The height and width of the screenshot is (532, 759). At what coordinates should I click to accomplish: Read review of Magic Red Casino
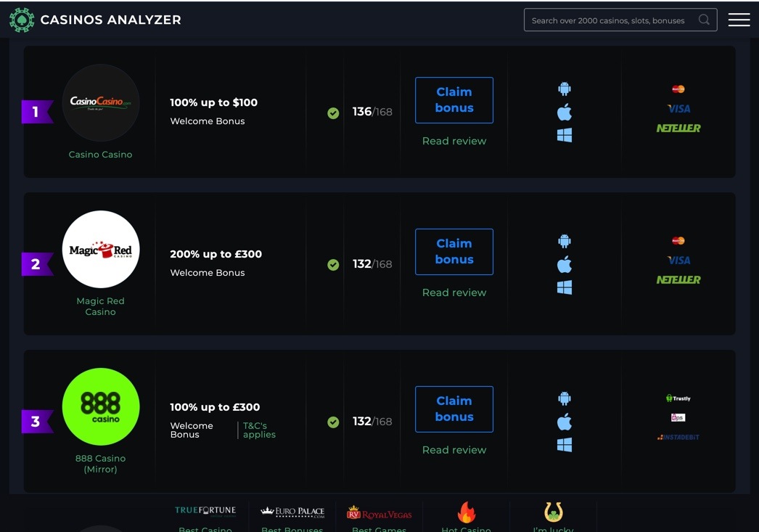point(454,292)
